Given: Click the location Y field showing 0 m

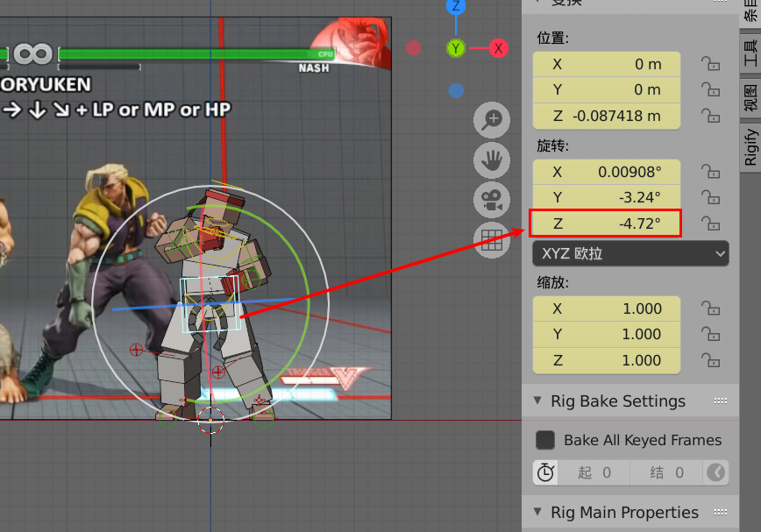Looking at the screenshot, I should click(607, 89).
